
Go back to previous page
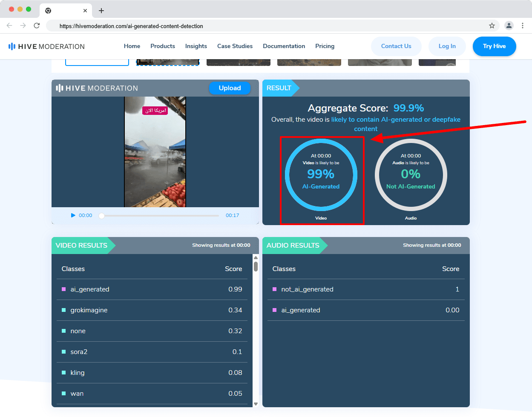[9, 26]
